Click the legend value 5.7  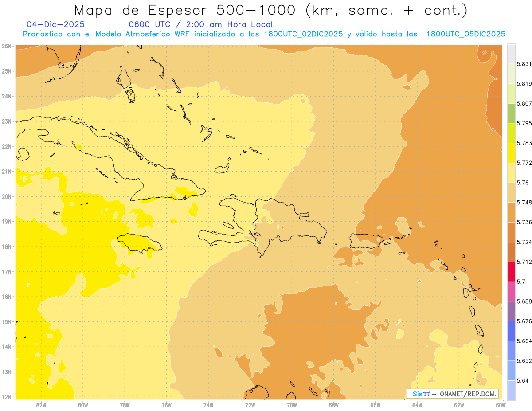pos(521,282)
